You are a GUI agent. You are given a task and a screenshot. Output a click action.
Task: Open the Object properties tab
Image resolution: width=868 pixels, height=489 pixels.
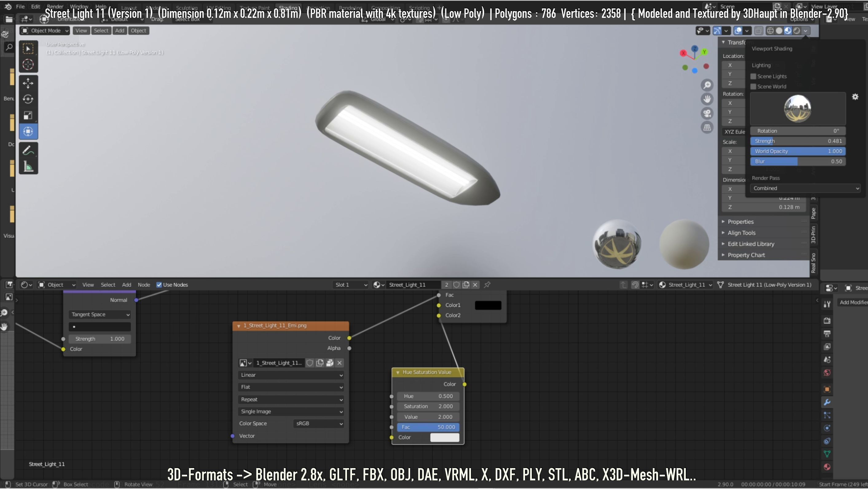coord(827,389)
